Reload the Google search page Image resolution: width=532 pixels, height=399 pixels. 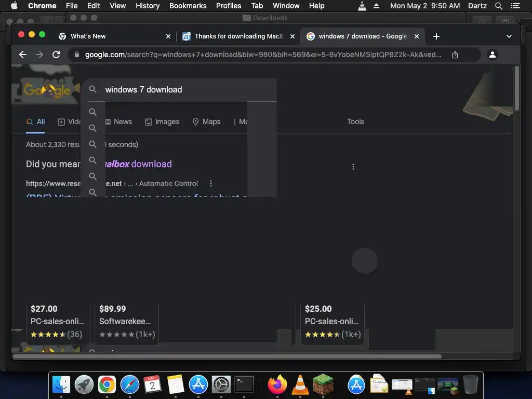point(56,55)
